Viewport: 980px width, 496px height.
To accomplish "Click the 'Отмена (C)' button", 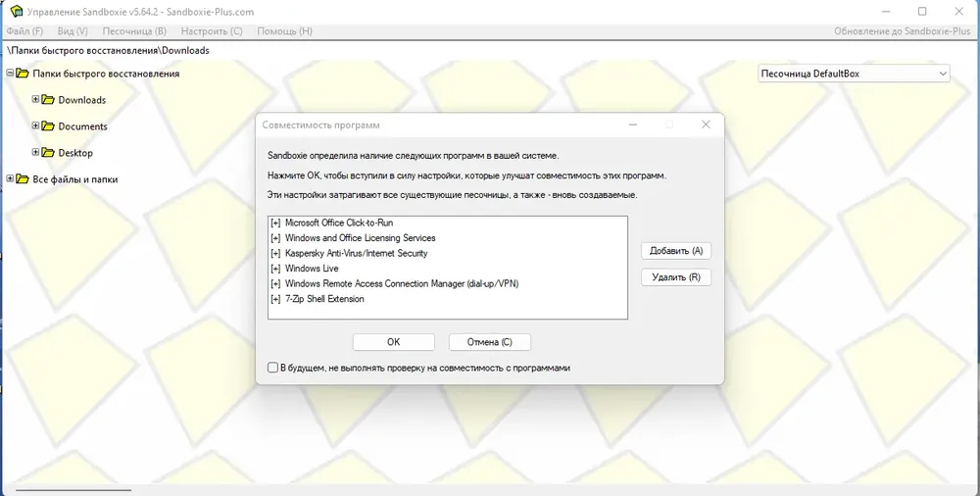I will point(490,342).
